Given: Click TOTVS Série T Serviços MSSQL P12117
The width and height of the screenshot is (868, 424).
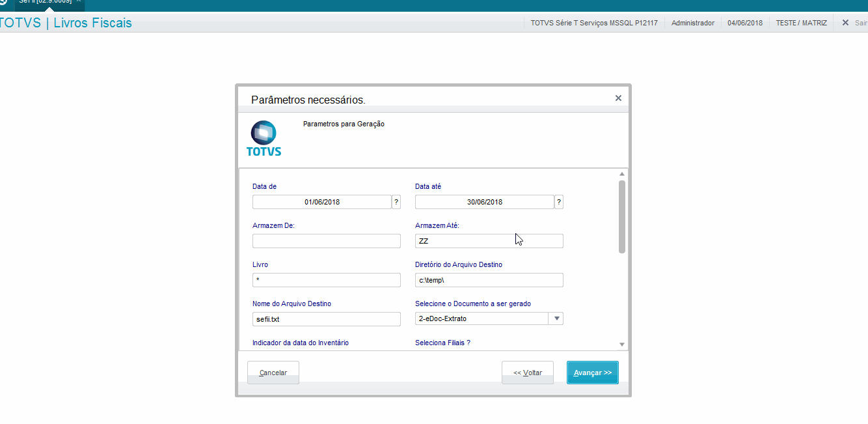Looking at the screenshot, I should (594, 23).
